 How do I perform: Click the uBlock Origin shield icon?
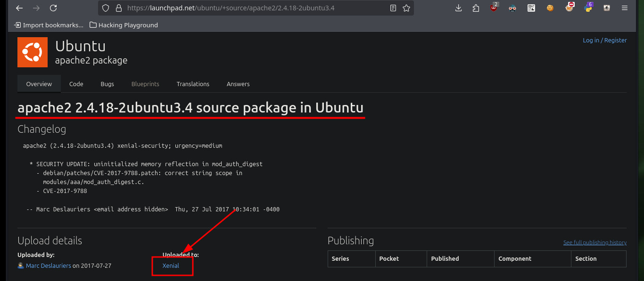[494, 7]
